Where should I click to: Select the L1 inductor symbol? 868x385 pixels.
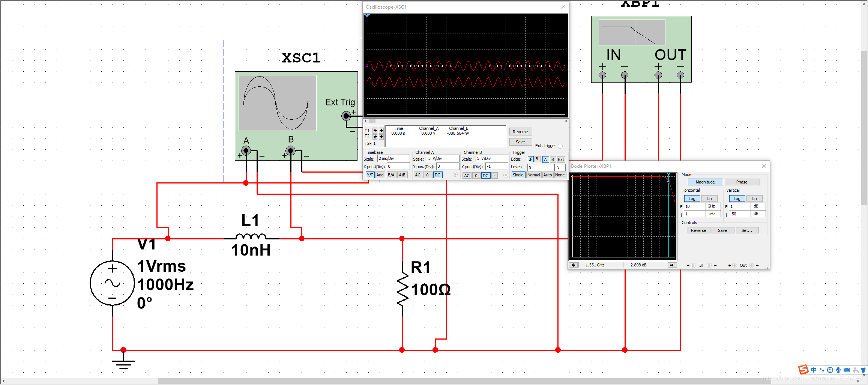(251, 236)
